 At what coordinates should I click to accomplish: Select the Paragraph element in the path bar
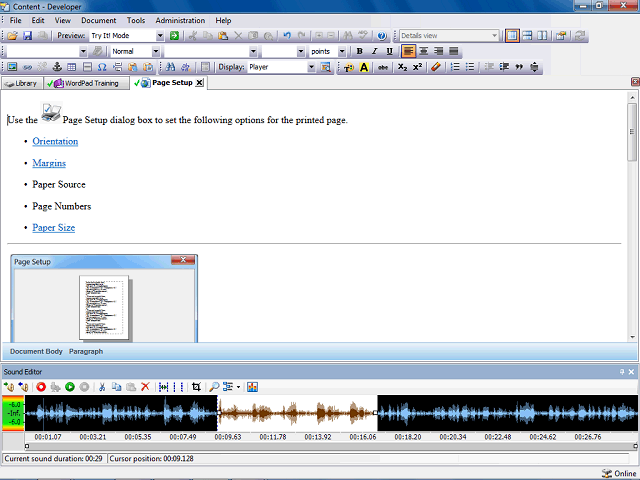(x=86, y=351)
